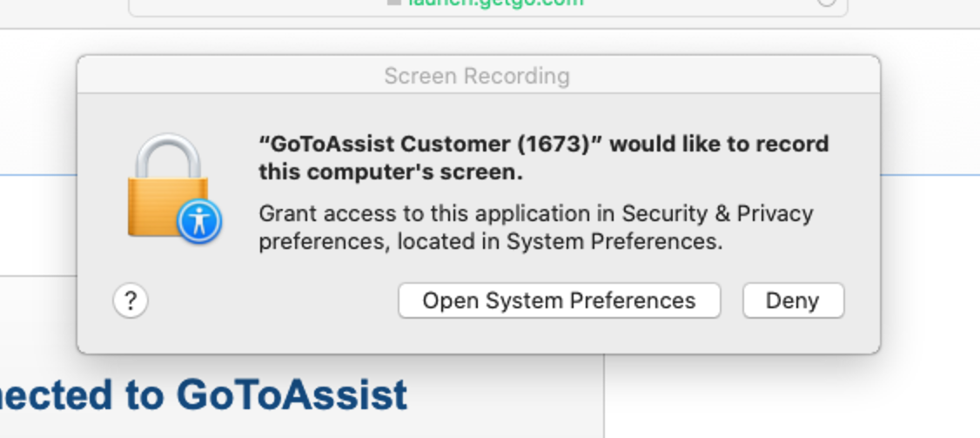Click the "connected to GoToAssist" page heading

click(x=204, y=395)
